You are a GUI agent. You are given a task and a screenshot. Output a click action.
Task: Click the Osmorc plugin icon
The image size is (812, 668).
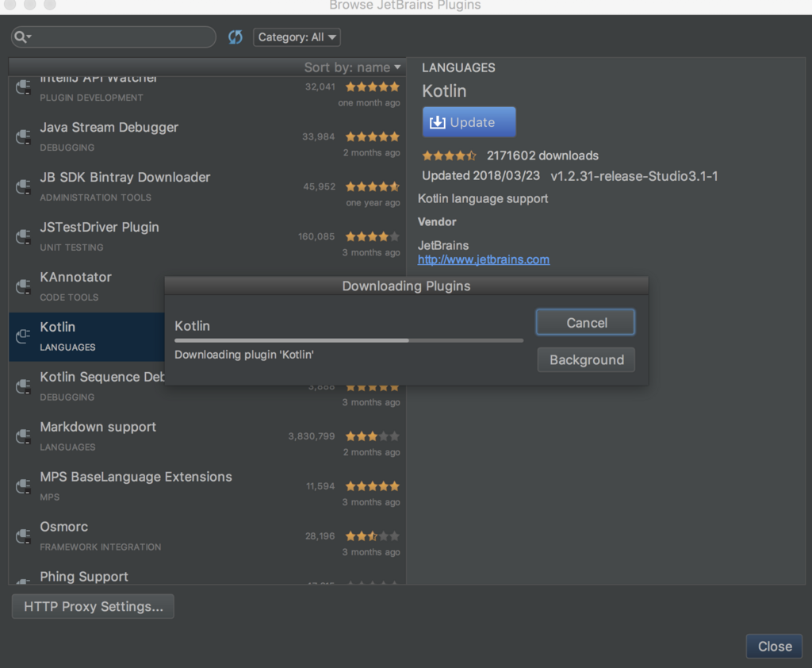click(23, 537)
